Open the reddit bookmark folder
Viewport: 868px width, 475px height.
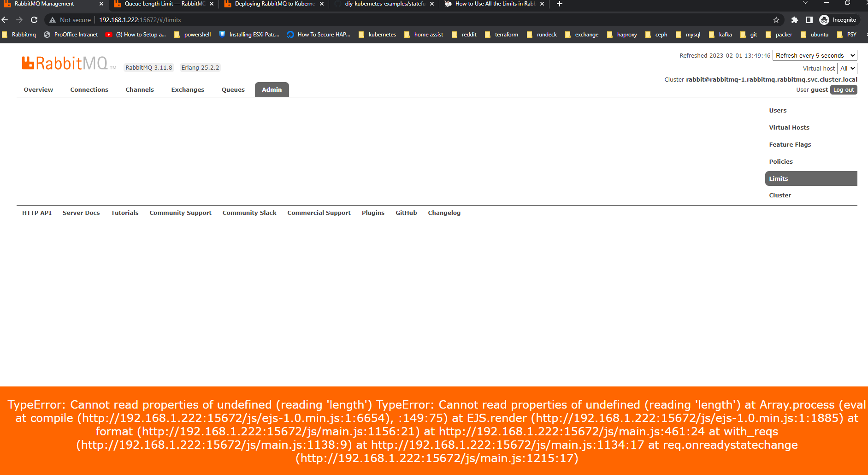[464, 35]
